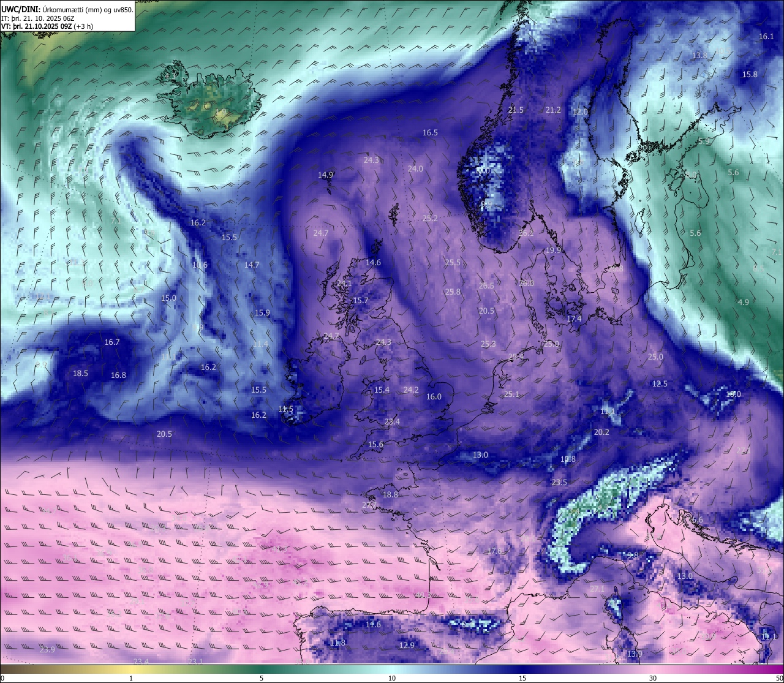Click the color scale tick label 5
This screenshot has width=784, height=683.
262,678
